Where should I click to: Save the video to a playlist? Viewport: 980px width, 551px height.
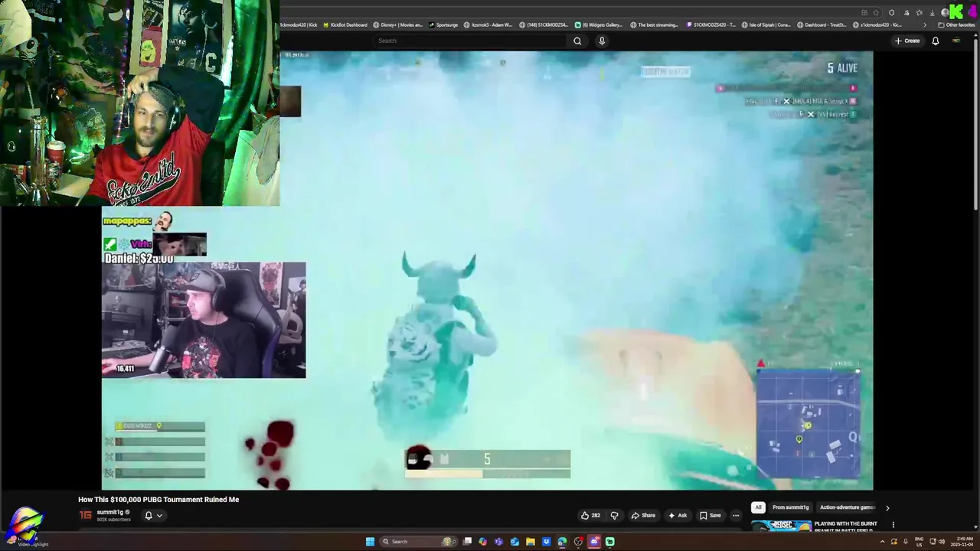coord(710,515)
